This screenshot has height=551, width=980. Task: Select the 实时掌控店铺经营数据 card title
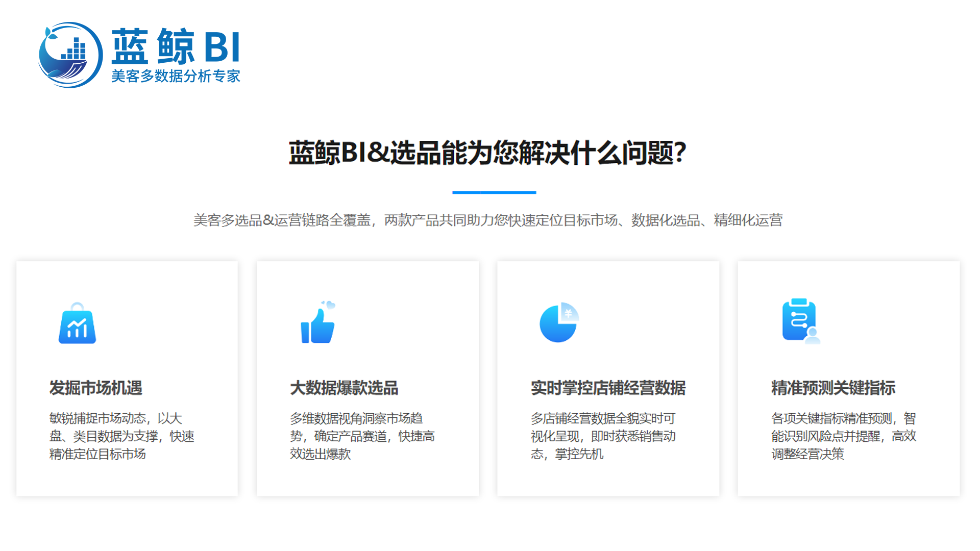(608, 388)
